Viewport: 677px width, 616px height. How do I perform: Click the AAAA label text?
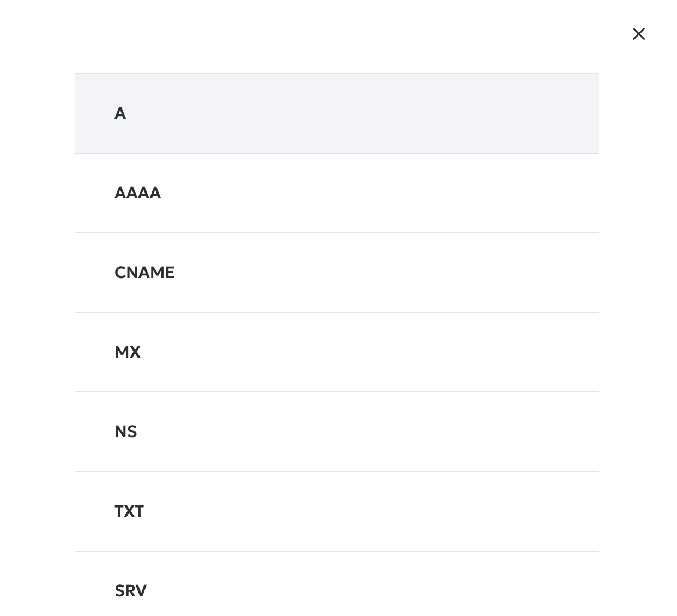(x=137, y=193)
